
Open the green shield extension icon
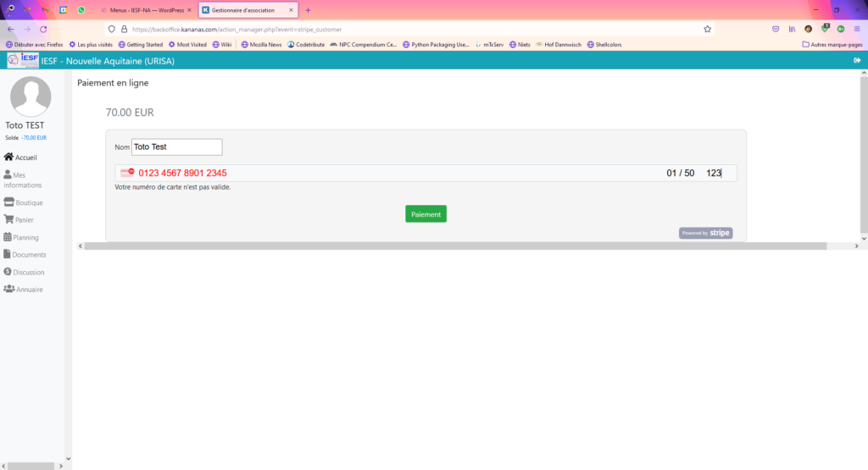point(825,28)
